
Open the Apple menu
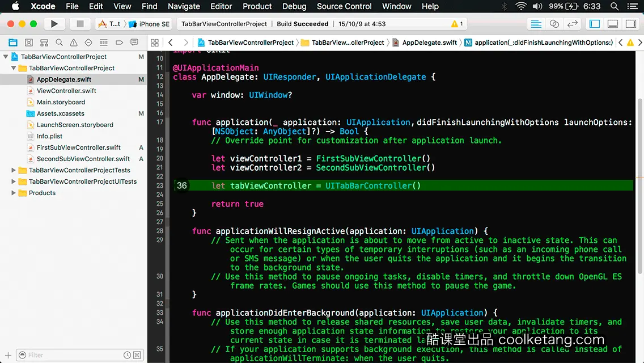point(15,6)
